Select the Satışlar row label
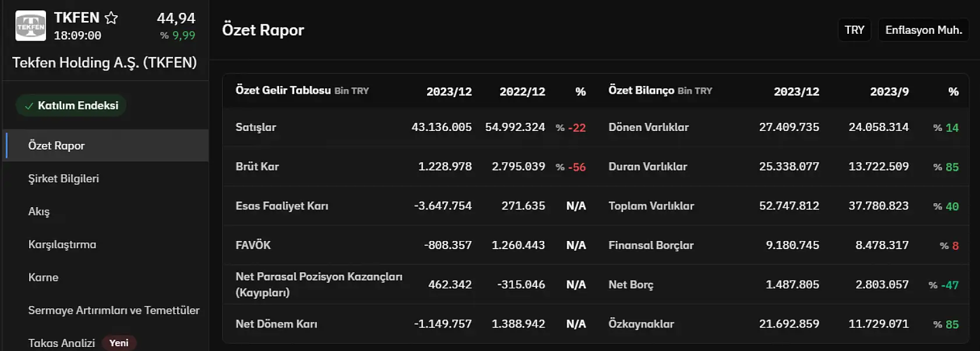This screenshot has height=351, width=980. (256, 127)
